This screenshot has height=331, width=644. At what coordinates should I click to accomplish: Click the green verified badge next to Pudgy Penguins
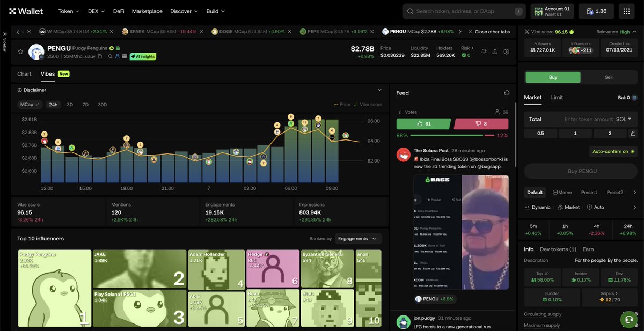pos(112,48)
